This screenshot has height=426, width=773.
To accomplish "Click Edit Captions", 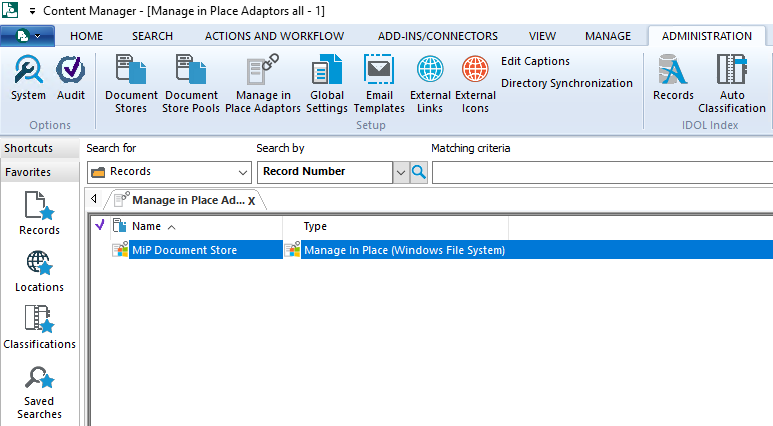I will [535, 61].
